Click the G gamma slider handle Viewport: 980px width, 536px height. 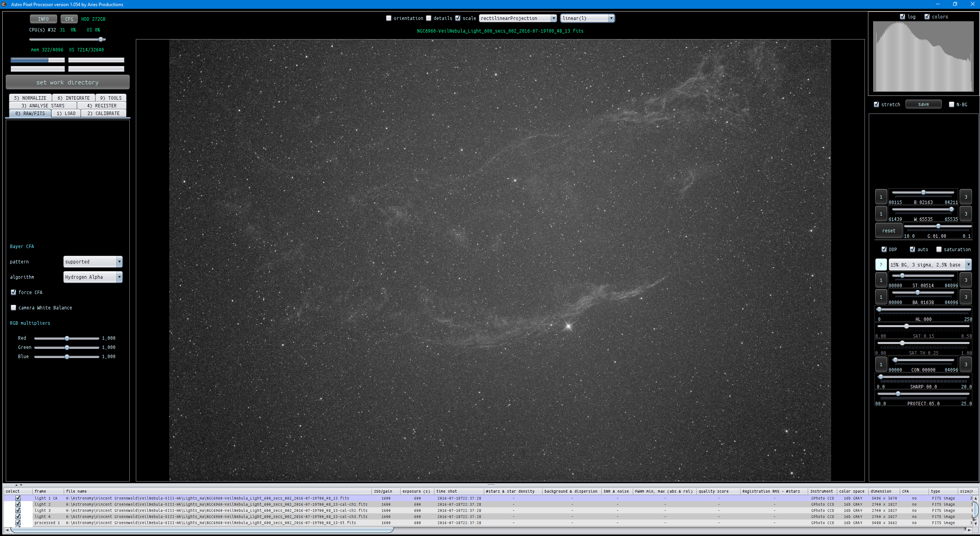coord(938,226)
